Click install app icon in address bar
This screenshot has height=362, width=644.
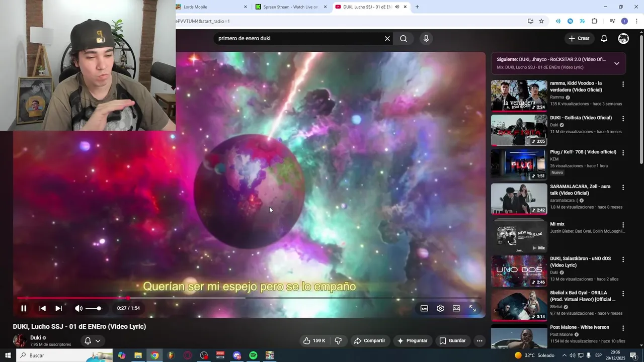click(x=530, y=21)
